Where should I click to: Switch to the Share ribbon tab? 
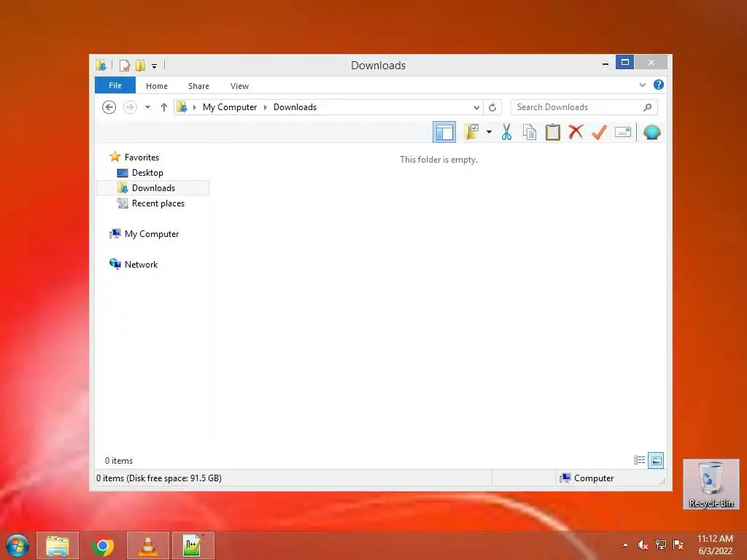click(x=198, y=86)
